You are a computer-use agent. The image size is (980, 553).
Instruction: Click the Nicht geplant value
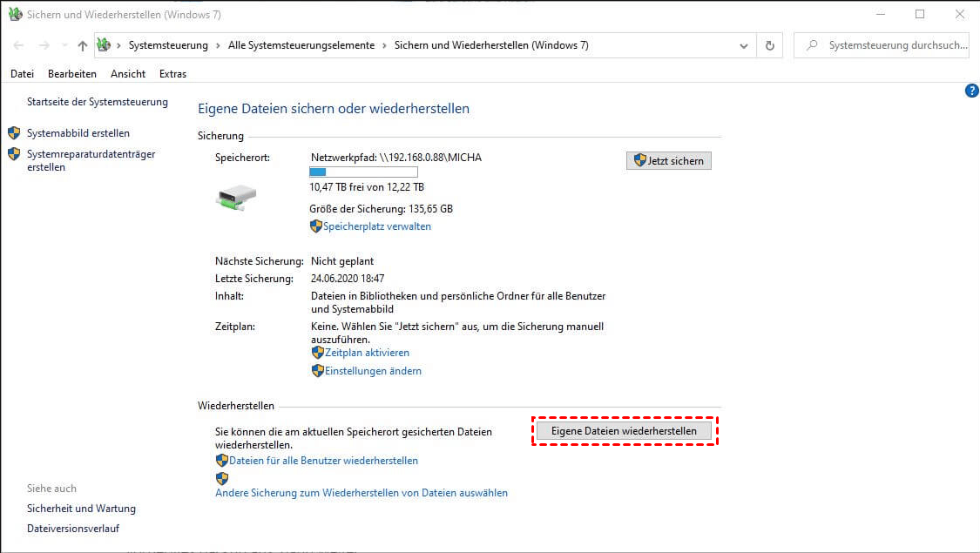tap(342, 261)
